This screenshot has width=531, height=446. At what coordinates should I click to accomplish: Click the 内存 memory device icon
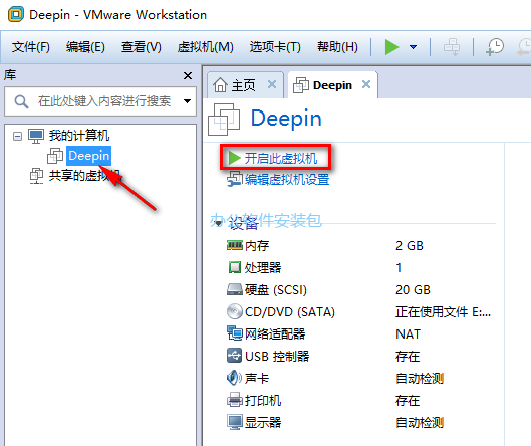tap(235, 245)
